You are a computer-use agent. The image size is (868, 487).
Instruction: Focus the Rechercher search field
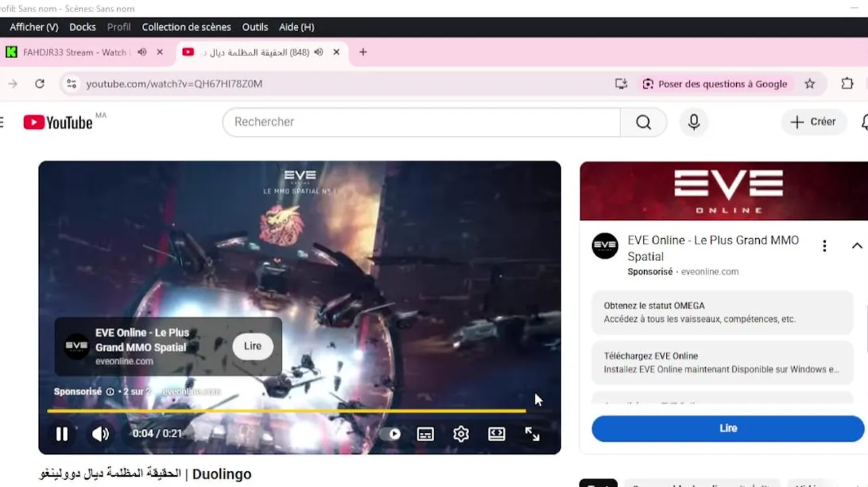[x=421, y=122]
